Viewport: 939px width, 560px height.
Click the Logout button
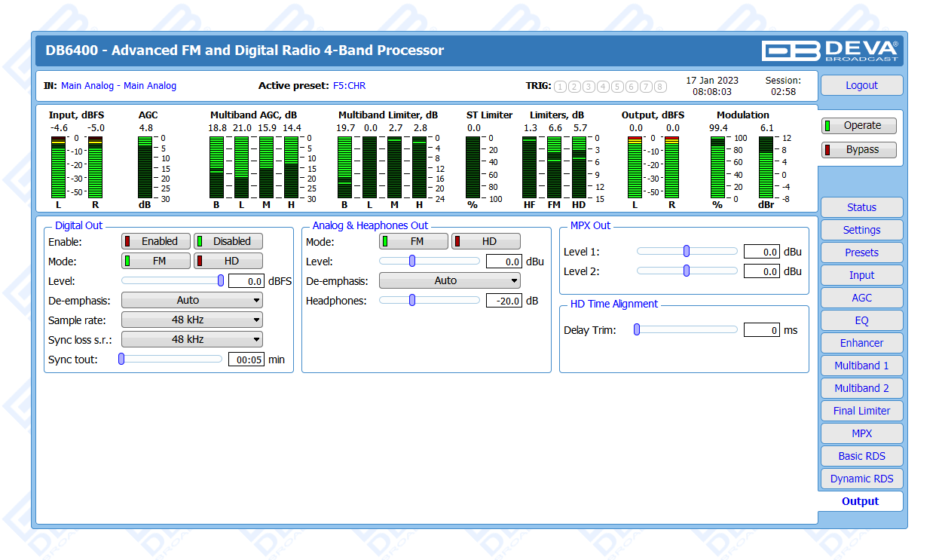(861, 85)
